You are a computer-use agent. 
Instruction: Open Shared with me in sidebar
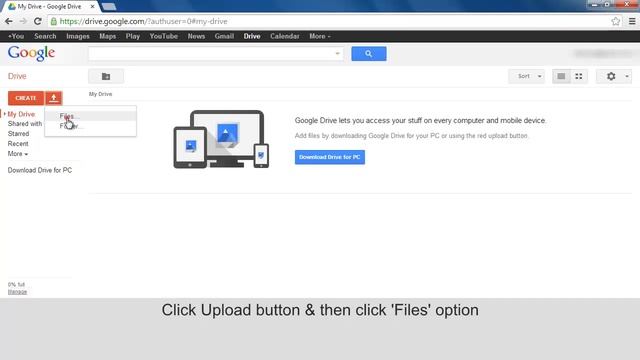(24, 124)
